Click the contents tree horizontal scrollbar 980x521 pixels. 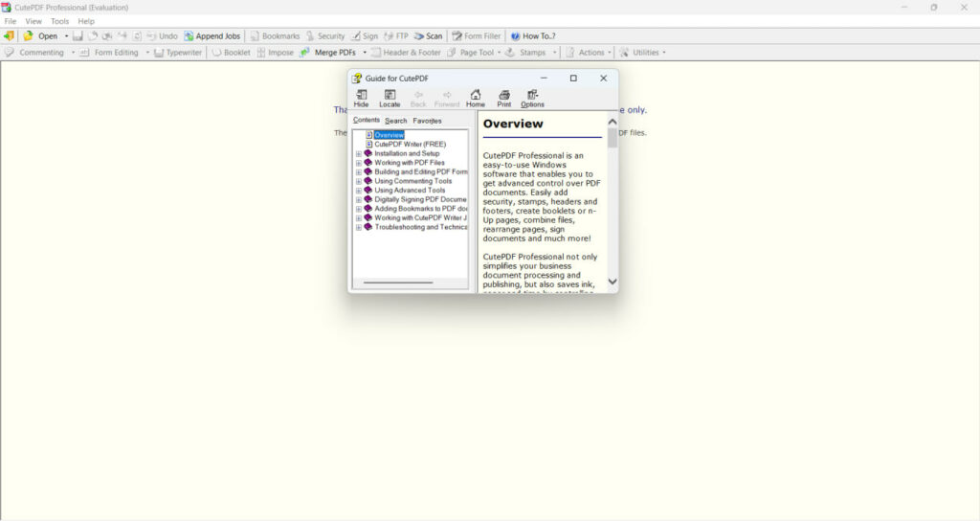pos(398,283)
